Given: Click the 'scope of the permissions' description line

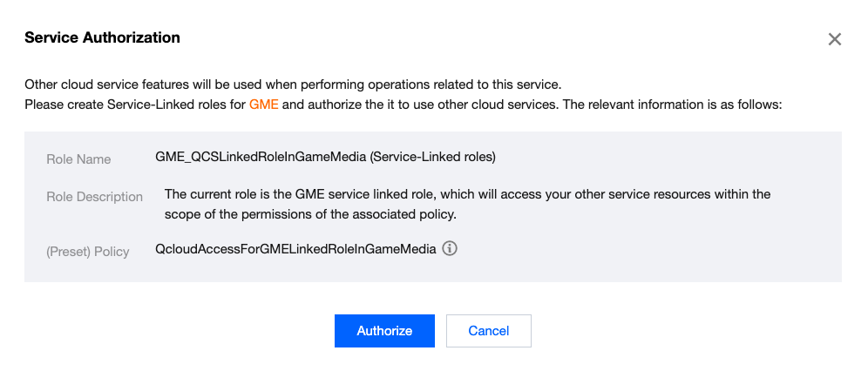Looking at the screenshot, I should [314, 213].
